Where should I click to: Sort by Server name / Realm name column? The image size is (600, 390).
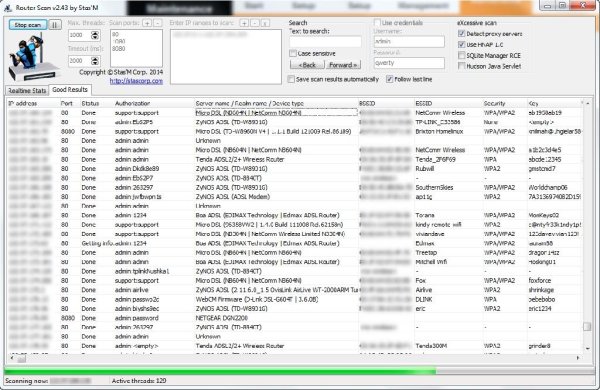click(276, 103)
